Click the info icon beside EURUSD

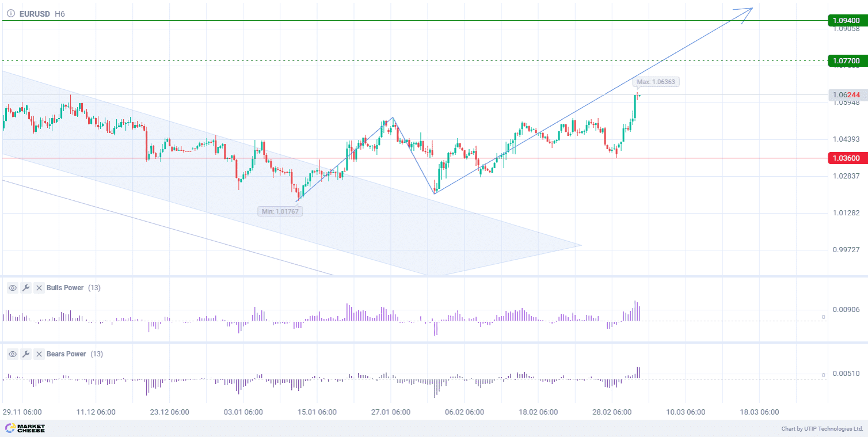(10, 13)
